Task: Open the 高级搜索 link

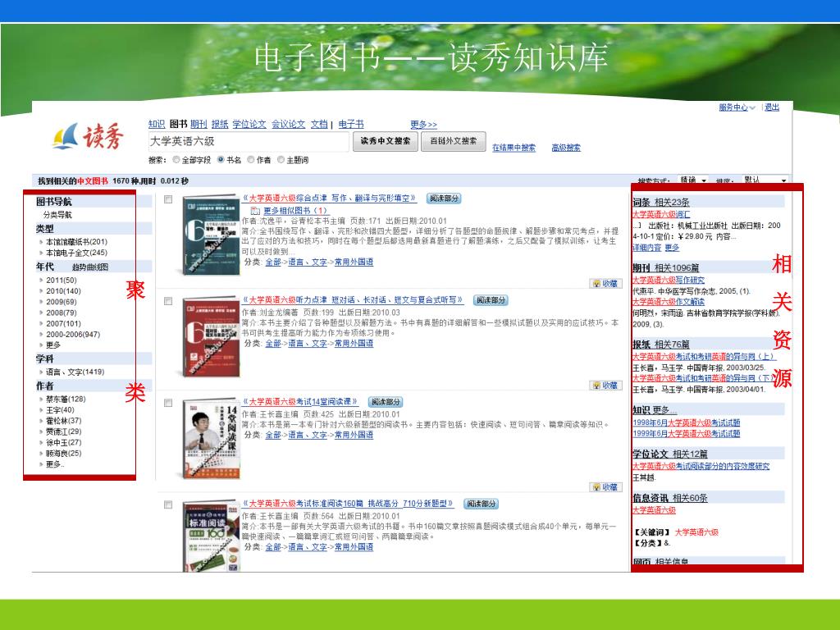Action: (566, 148)
